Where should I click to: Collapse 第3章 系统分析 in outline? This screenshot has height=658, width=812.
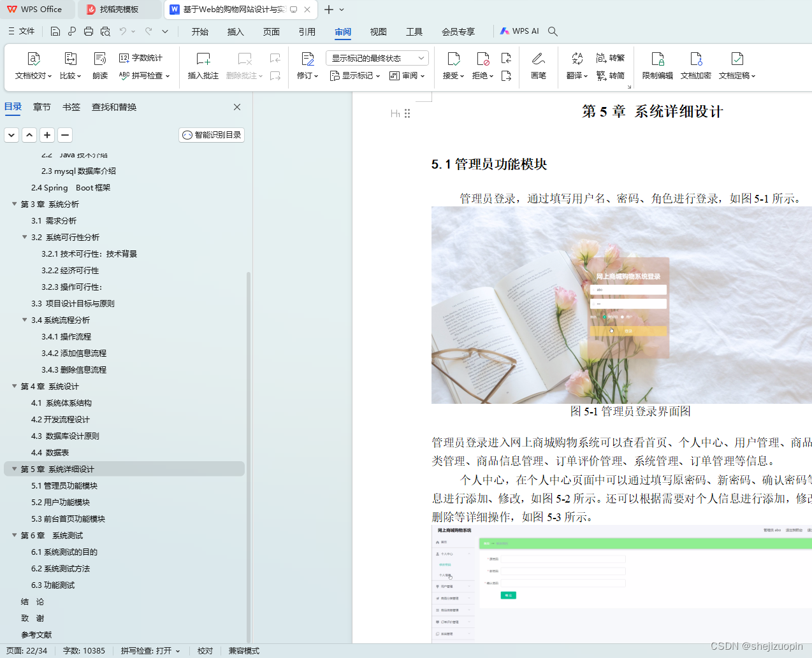click(14, 204)
